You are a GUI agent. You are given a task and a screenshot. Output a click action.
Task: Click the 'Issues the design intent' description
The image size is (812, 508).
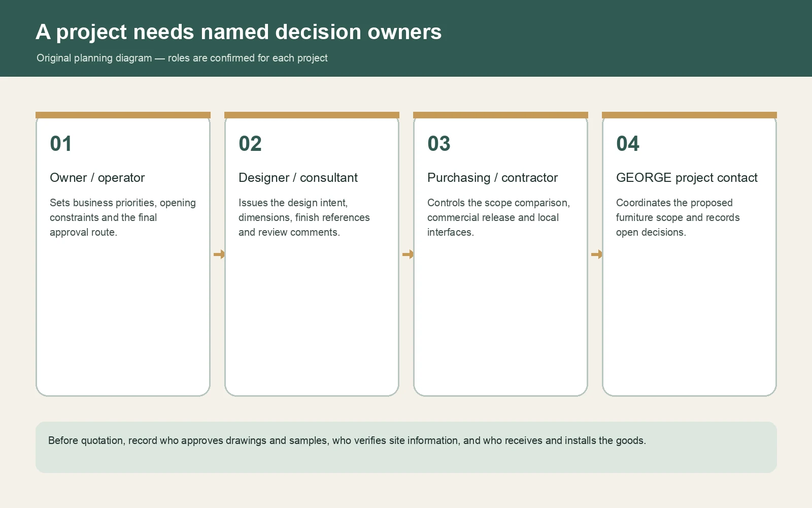coord(304,217)
